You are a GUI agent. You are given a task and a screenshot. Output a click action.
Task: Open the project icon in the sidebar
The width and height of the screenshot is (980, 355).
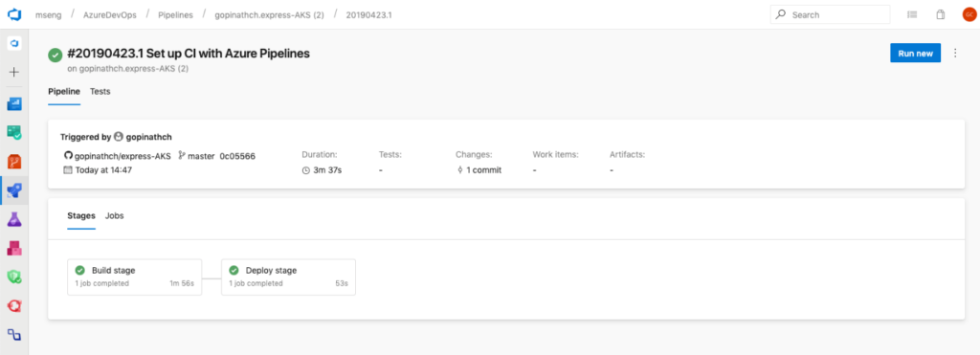[x=14, y=43]
